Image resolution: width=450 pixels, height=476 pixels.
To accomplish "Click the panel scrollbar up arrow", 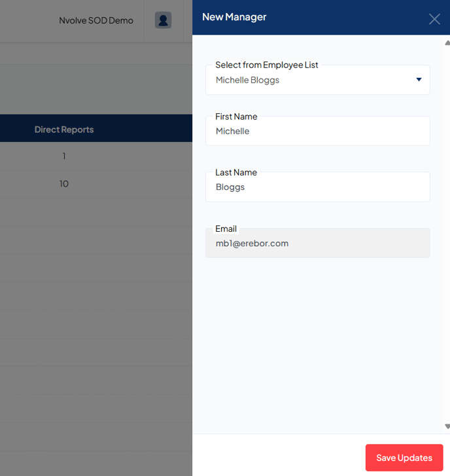I will click(x=447, y=43).
